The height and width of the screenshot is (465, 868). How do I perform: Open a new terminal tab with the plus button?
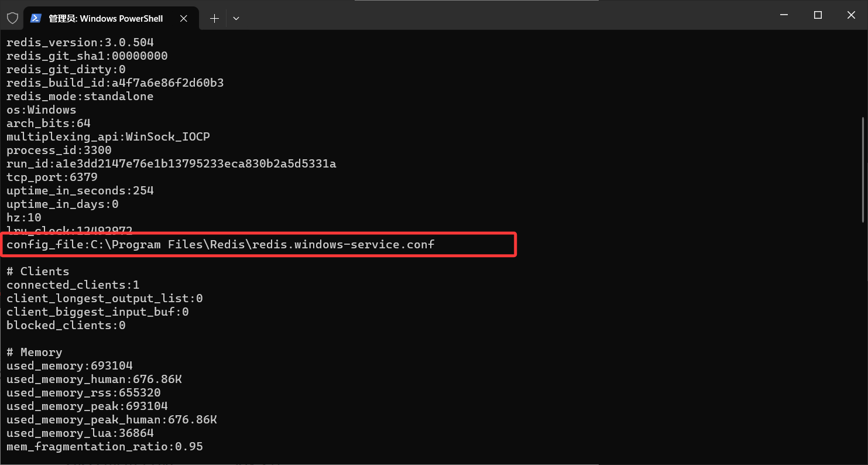(214, 18)
